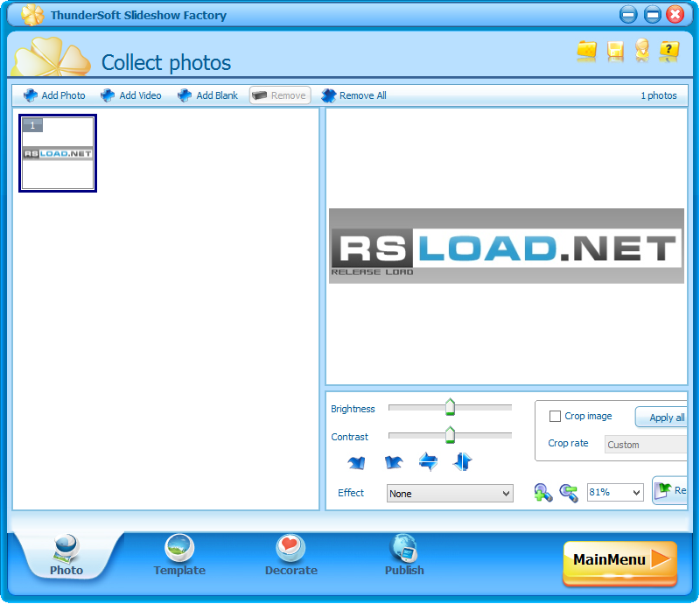Screen dimensions: 700x604
Task: Click the "Collect photos" heading
Action: coord(166,62)
